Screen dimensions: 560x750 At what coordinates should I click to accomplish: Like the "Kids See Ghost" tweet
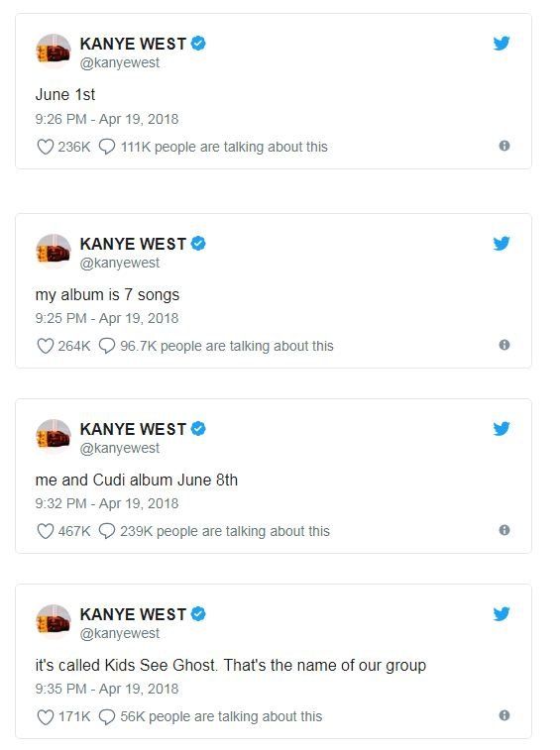click(45, 716)
